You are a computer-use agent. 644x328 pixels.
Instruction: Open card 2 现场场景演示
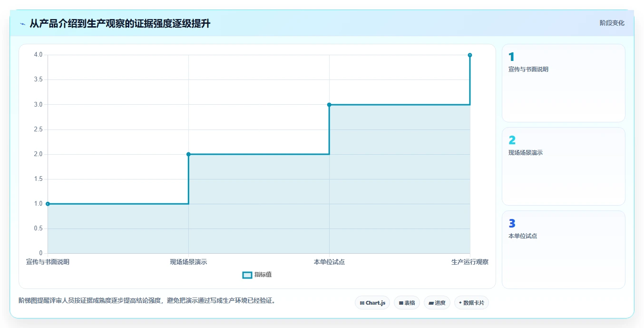pyautogui.click(x=564, y=166)
